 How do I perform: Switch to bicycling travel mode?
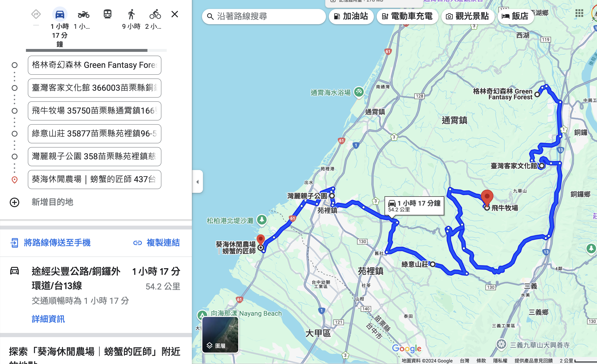[x=155, y=14]
